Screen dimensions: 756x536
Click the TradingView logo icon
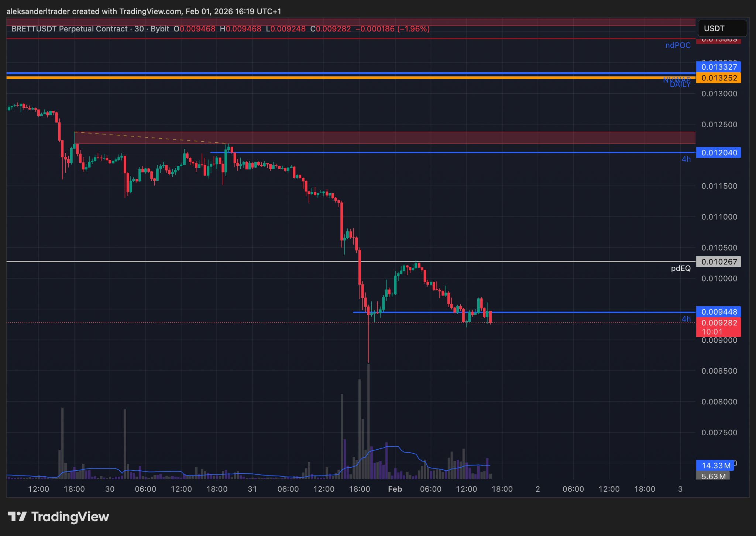pyautogui.click(x=17, y=516)
